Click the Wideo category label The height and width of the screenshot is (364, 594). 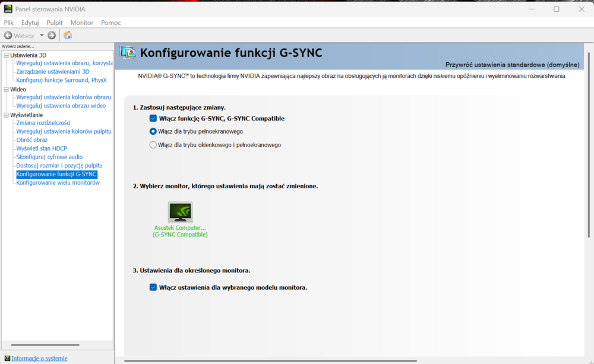[x=18, y=90]
